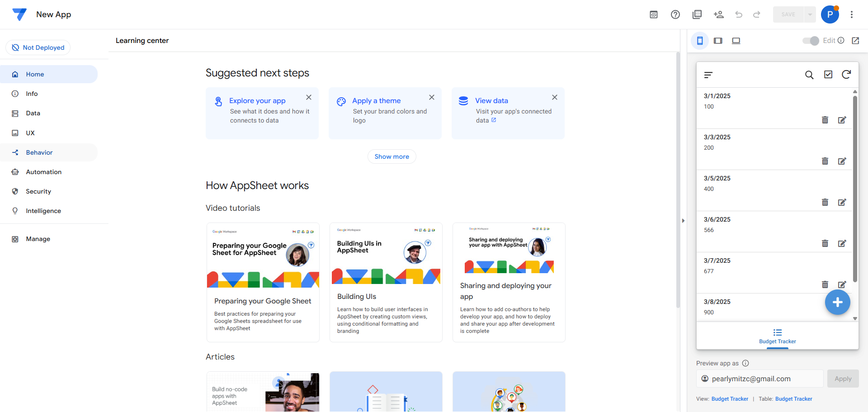This screenshot has width=868, height=412.
Task: Click the share app add-person icon
Action: [x=718, y=14]
